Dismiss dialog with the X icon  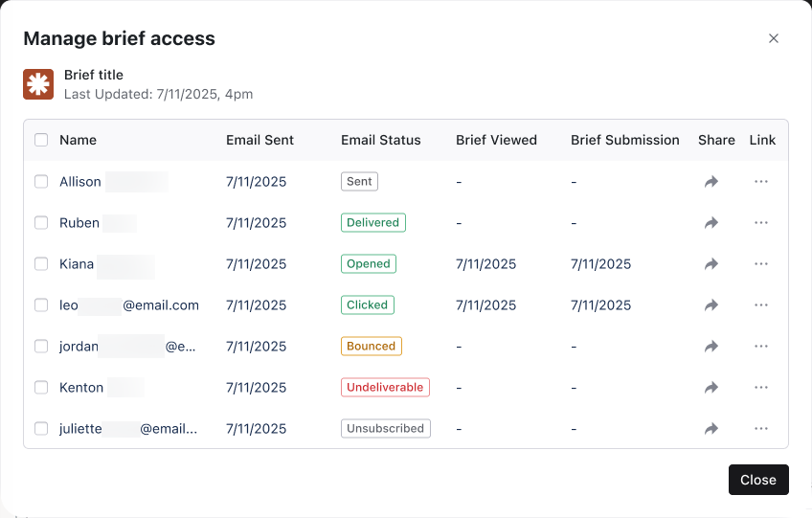pyautogui.click(x=774, y=38)
